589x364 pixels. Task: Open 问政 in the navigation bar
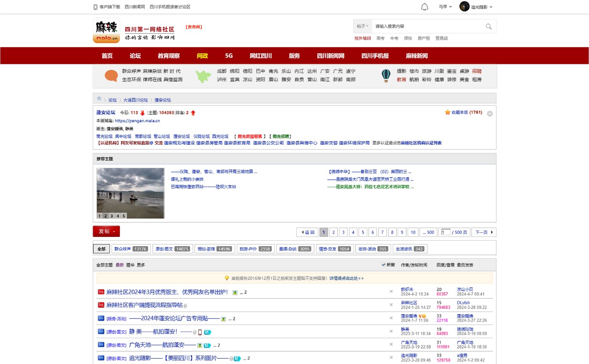click(x=202, y=56)
